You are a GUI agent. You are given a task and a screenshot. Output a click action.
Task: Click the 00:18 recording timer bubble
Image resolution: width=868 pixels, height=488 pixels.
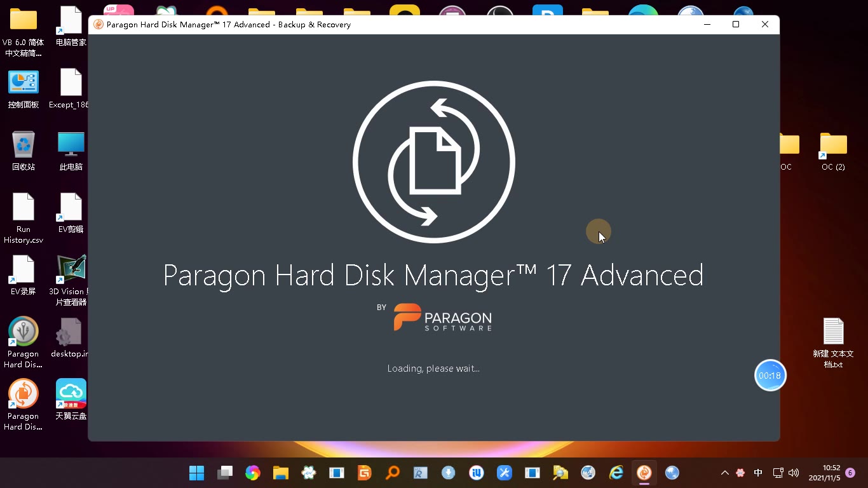pyautogui.click(x=770, y=376)
